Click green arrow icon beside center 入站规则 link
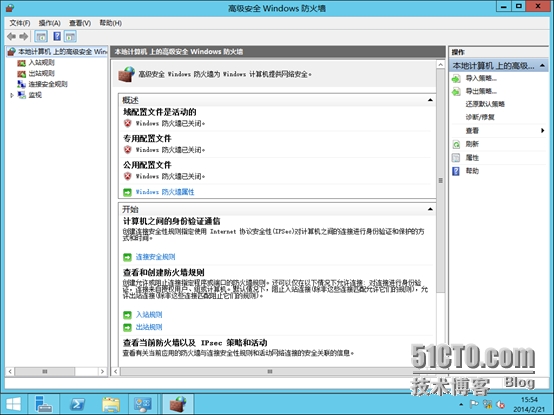 click(x=127, y=315)
